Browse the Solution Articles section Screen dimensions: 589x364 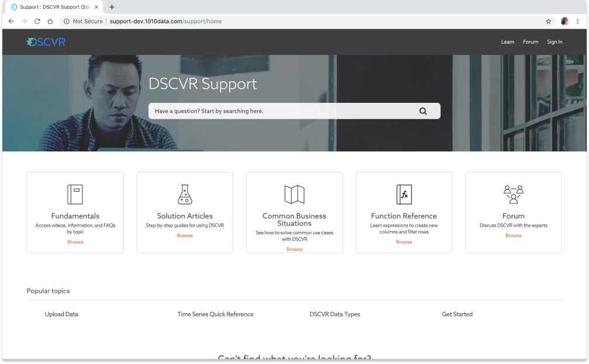(x=185, y=235)
